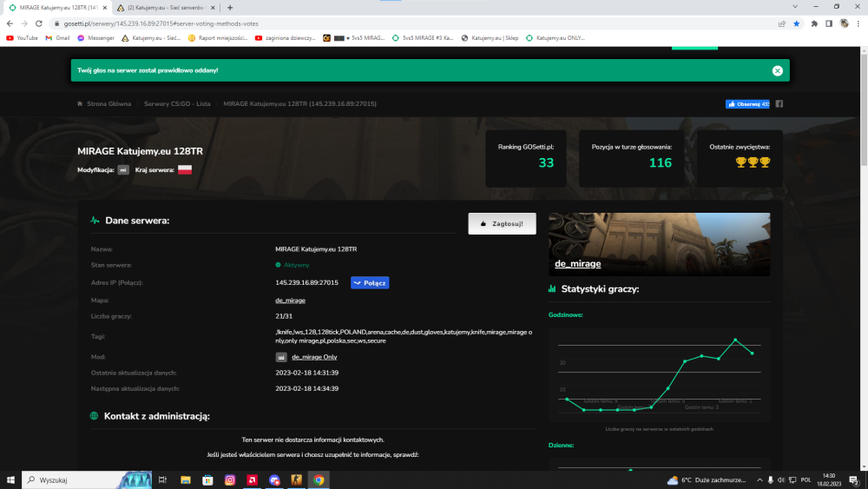Click the Zagłosuj! vote button
The image size is (868, 489).
point(502,224)
